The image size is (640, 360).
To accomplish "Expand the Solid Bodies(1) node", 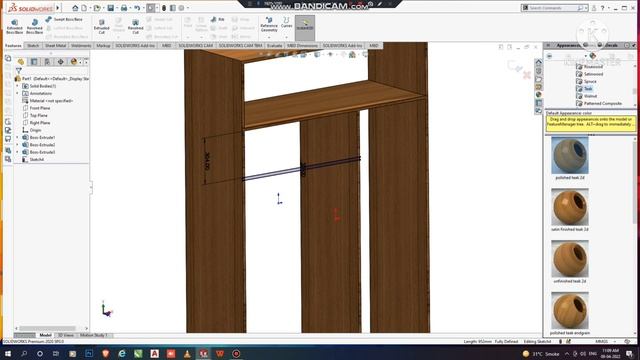I will coord(17,86).
